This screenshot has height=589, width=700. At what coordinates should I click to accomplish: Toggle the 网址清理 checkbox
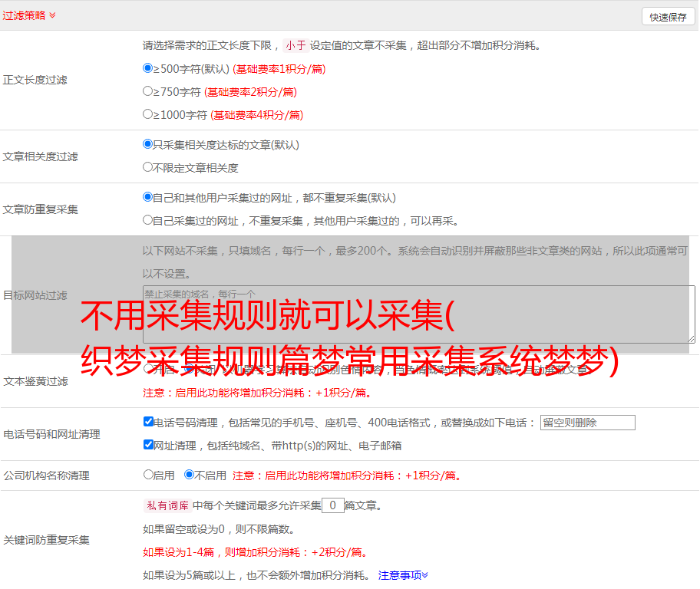pos(149,444)
